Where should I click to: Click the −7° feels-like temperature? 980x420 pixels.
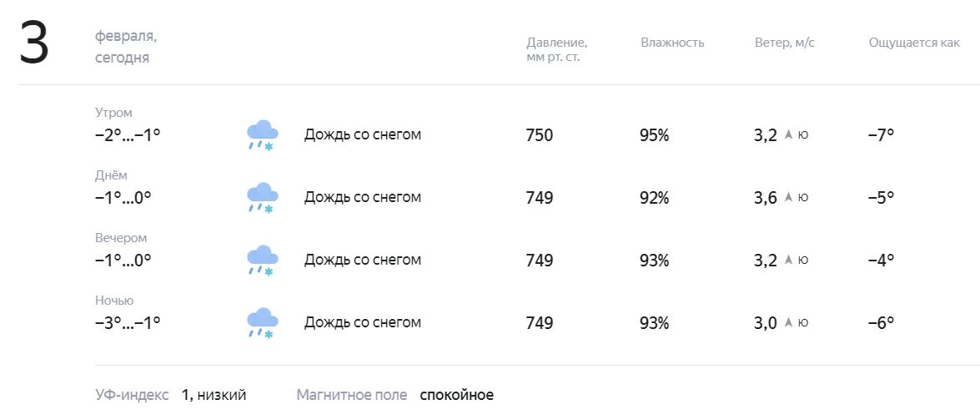880,135
